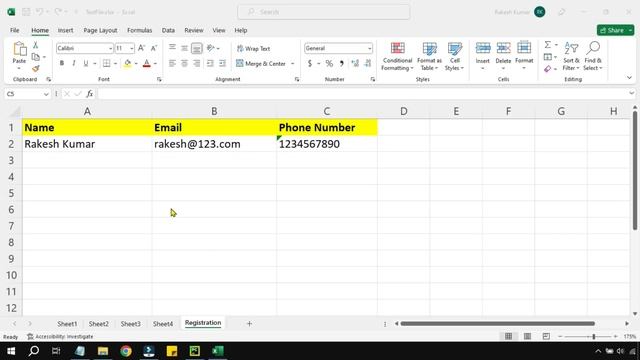Click the Orientation text-angle icon
The image size is (640, 360).
(x=211, y=48)
